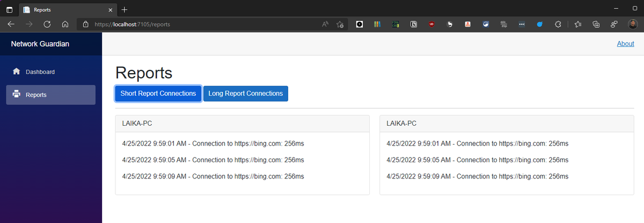The width and height of the screenshot is (644, 223).
Task: Click 9:59:01 AM entry in first card
Action: (213, 143)
